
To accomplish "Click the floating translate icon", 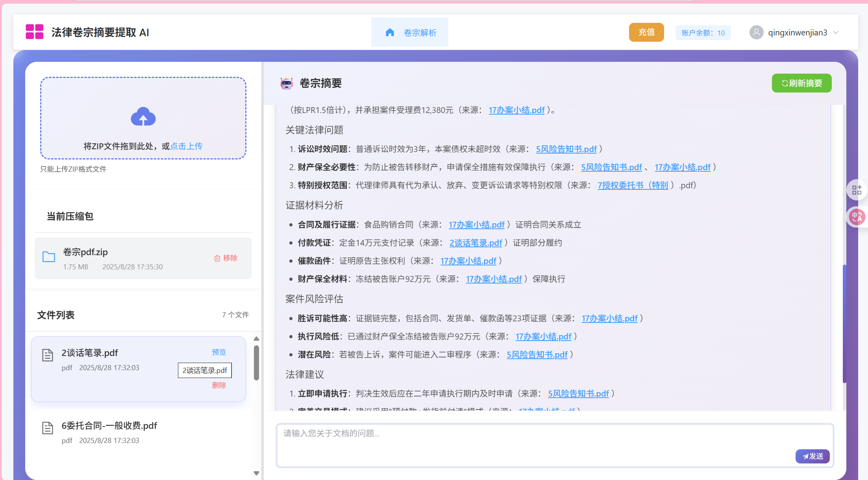I will [857, 217].
